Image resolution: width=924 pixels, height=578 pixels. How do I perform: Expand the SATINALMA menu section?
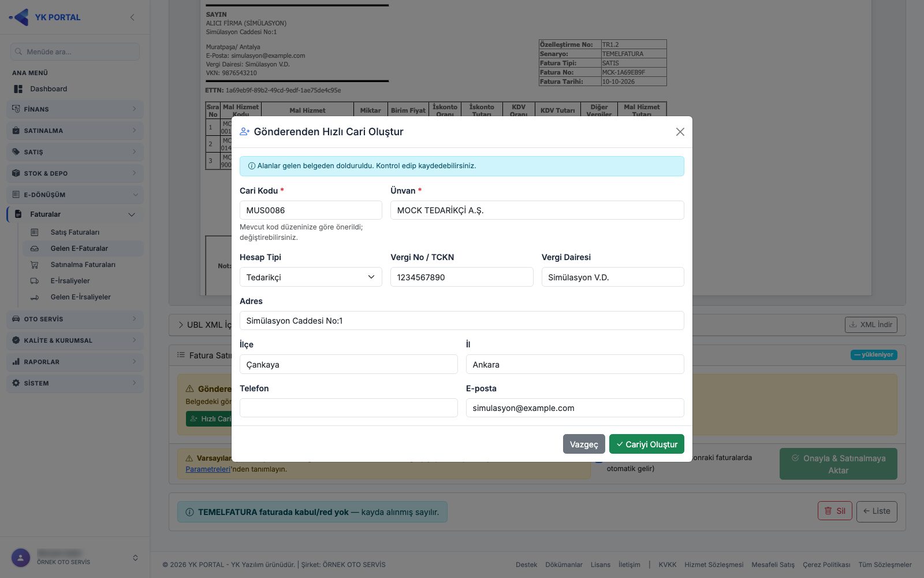click(75, 131)
